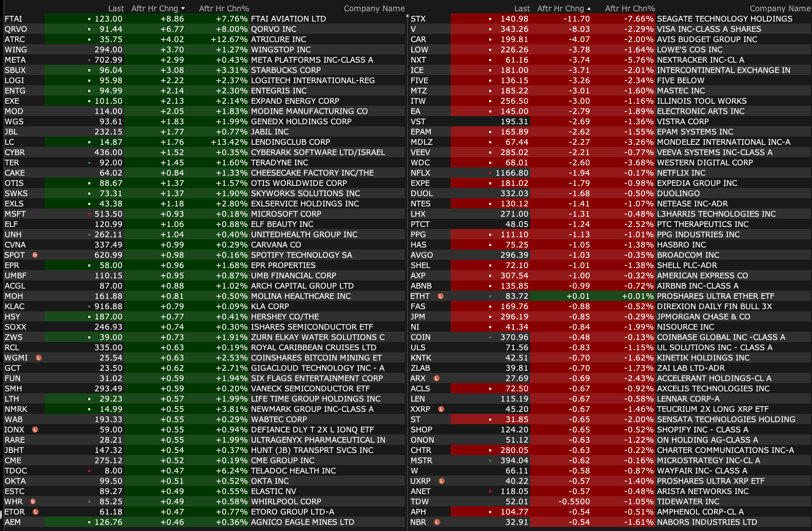Click the L badge beside XXRP ticker
The height and width of the screenshot is (531, 812).
coord(441,409)
